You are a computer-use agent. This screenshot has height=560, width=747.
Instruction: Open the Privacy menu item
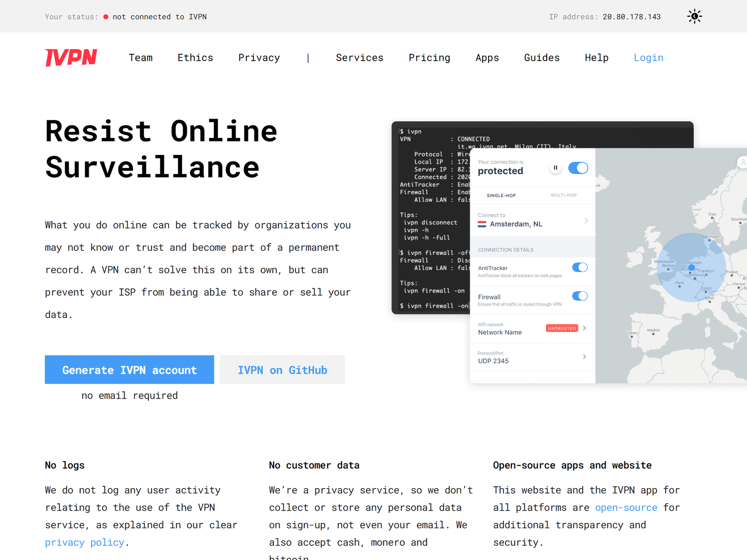click(x=259, y=58)
